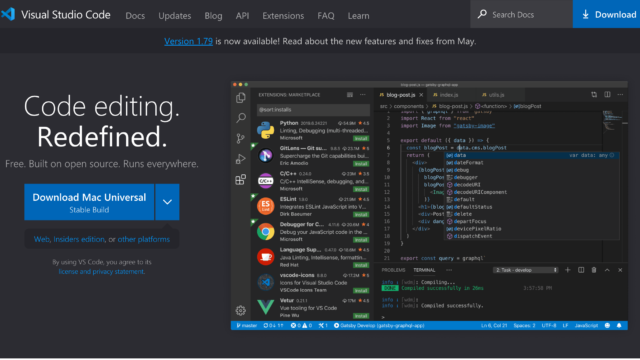640x360 pixels.
Task: Open the FAQ navigation item
Action: point(326,16)
